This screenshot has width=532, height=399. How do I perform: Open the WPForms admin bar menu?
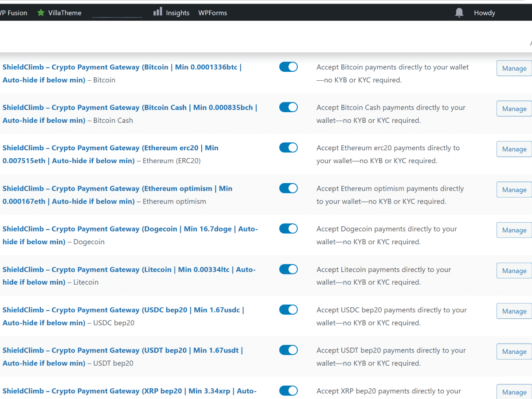212,13
